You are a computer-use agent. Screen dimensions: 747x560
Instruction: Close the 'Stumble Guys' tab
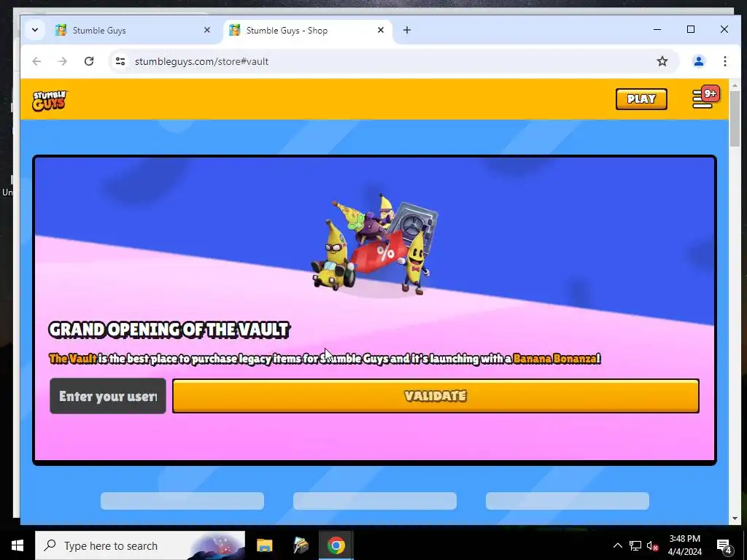(x=206, y=30)
